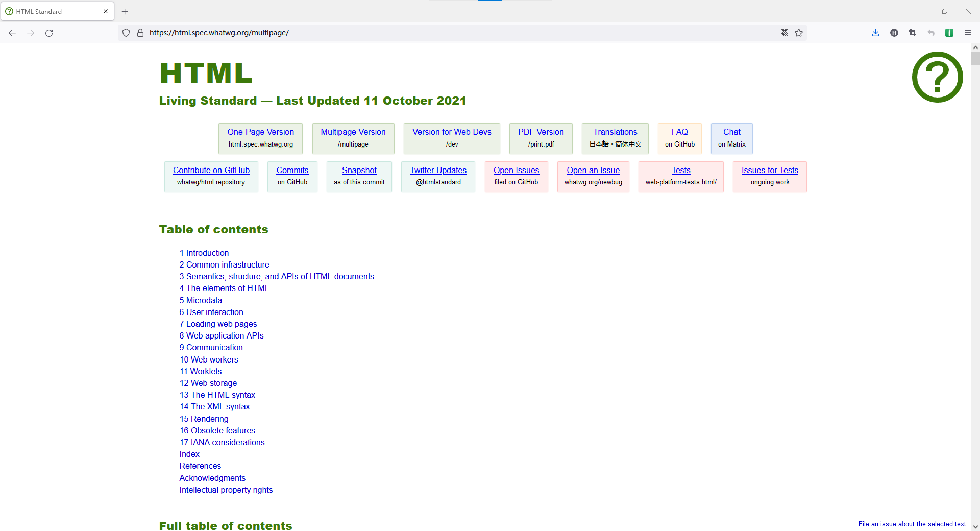
Task: Go to 10 Web workers
Action: click(x=209, y=359)
